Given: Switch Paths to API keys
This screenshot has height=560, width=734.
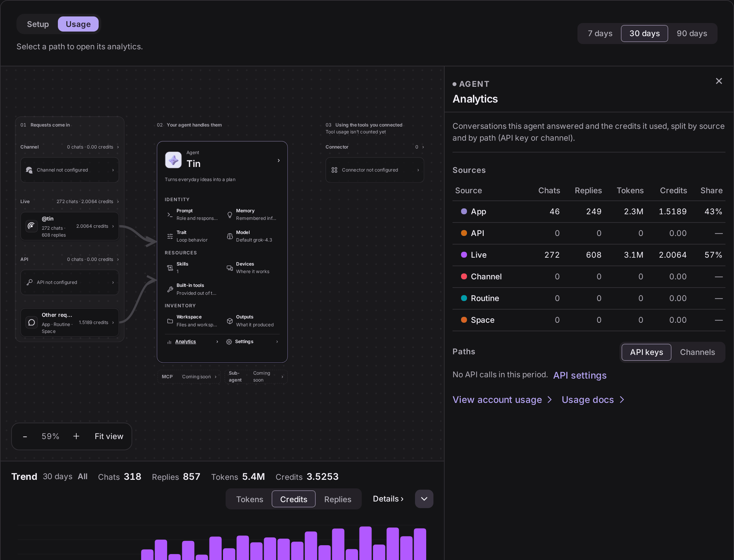Looking at the screenshot, I should pyautogui.click(x=646, y=352).
